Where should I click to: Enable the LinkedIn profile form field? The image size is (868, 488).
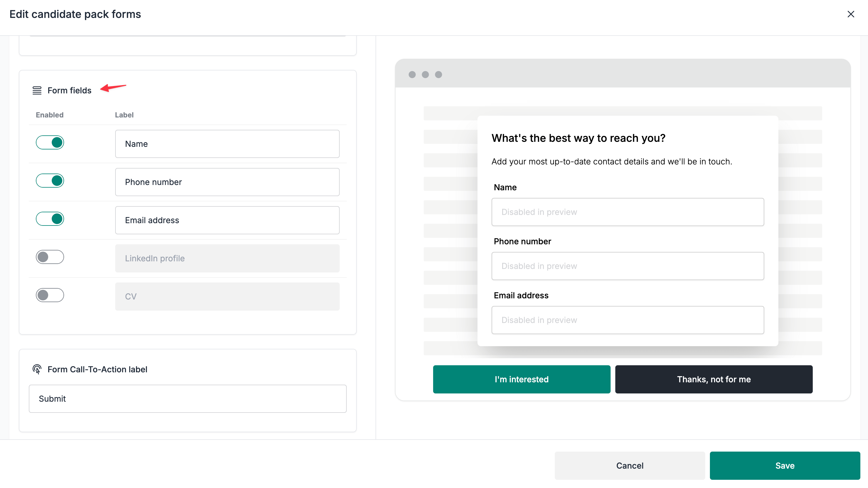click(x=50, y=257)
